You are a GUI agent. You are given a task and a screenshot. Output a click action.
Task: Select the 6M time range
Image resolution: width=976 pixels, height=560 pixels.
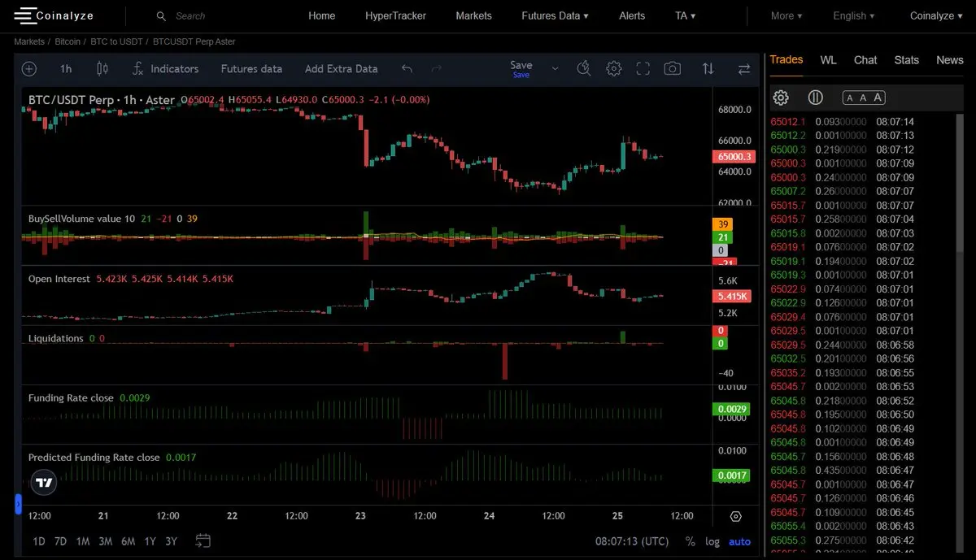point(128,541)
